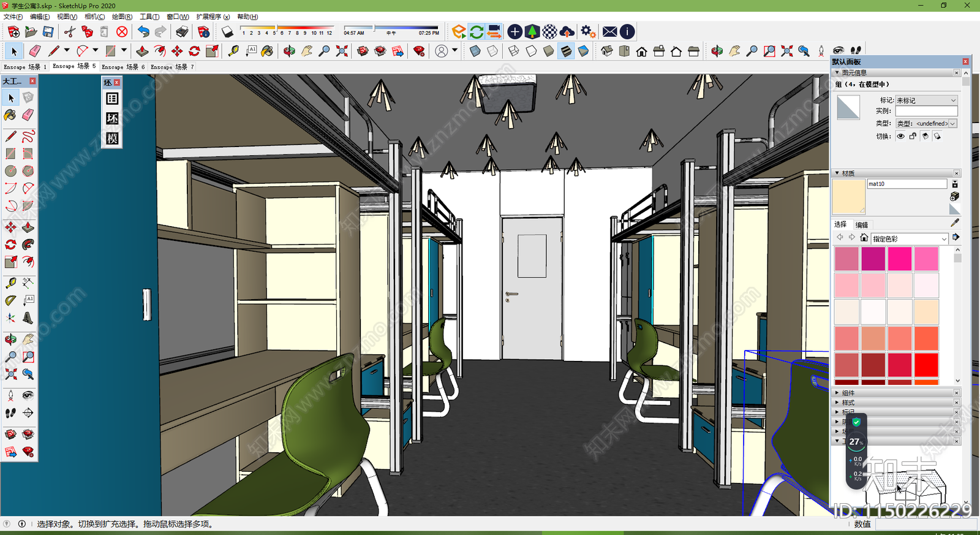
Task: Click the shadow time-of-day slider
Action: [391, 28]
